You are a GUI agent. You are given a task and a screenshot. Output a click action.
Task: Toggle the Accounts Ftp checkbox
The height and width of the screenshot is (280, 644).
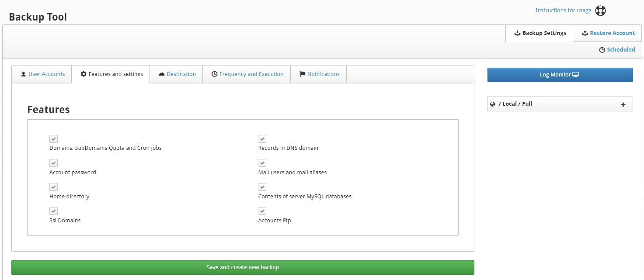[x=262, y=211]
